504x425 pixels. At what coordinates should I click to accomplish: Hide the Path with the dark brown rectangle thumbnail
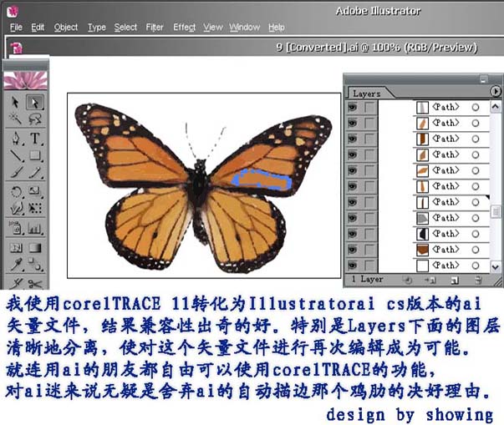(x=353, y=139)
